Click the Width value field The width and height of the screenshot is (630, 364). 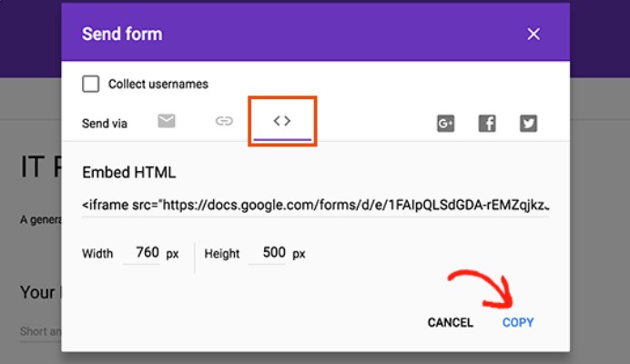click(141, 253)
